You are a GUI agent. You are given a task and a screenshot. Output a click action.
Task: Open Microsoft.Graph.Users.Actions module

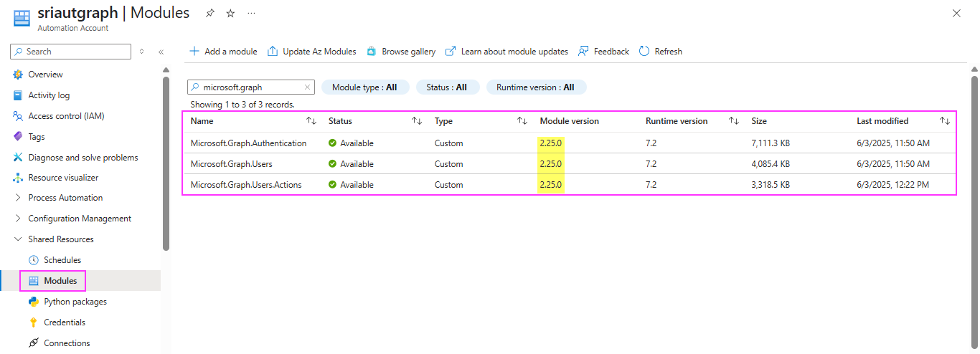coord(246,185)
